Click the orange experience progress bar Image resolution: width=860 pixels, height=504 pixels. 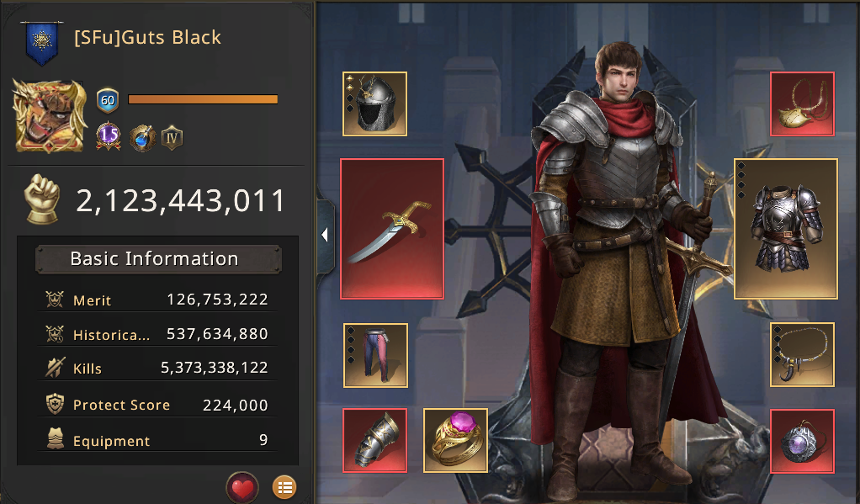(203, 99)
